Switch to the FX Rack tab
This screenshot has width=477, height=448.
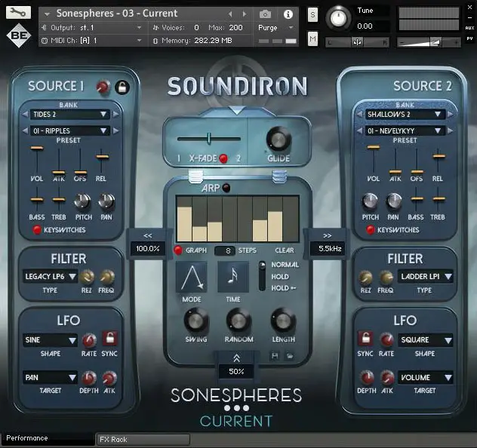pos(143,440)
